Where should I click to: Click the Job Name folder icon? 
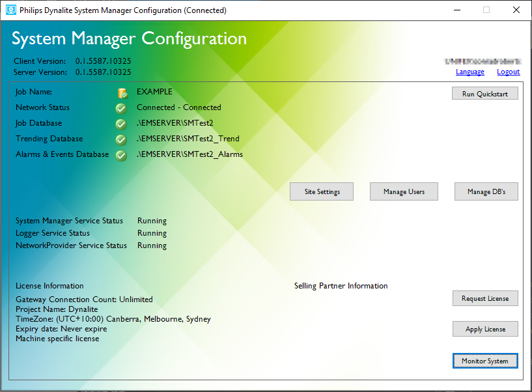121,93
